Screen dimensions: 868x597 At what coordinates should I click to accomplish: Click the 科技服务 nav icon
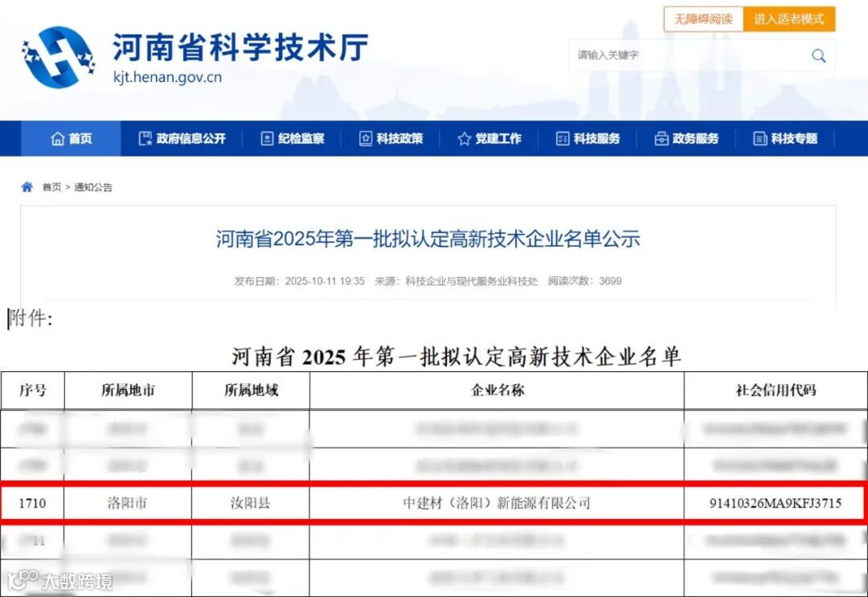563,138
